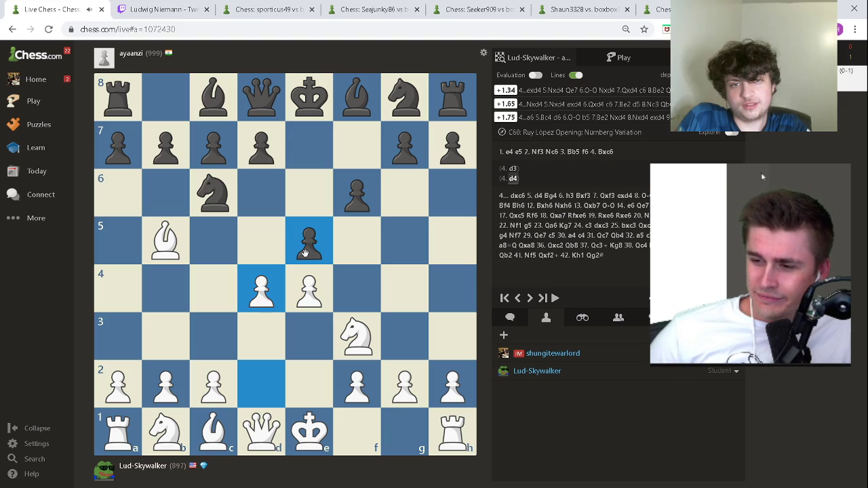Switch to Ludwig Niemann Twitch tab
This screenshot has height=488, width=868.
(163, 9)
